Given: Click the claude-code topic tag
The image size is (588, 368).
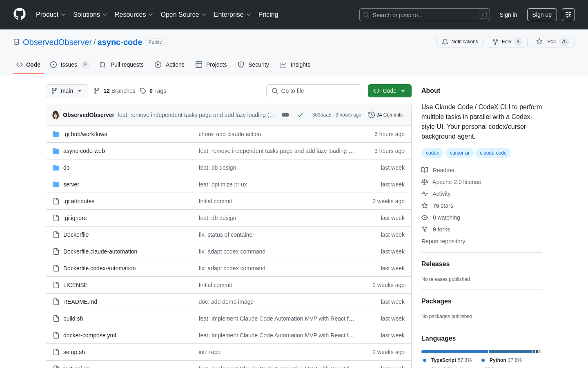Looking at the screenshot, I should tap(493, 153).
